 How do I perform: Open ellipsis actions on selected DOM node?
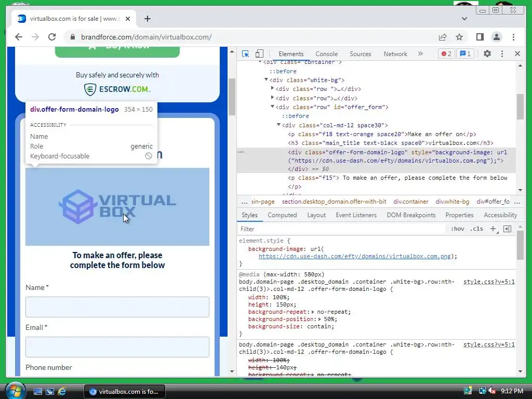point(241,152)
